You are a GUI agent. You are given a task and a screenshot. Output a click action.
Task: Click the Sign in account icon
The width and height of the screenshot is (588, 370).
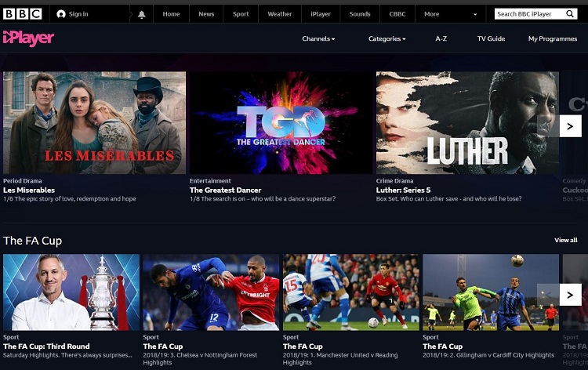pyautogui.click(x=60, y=14)
